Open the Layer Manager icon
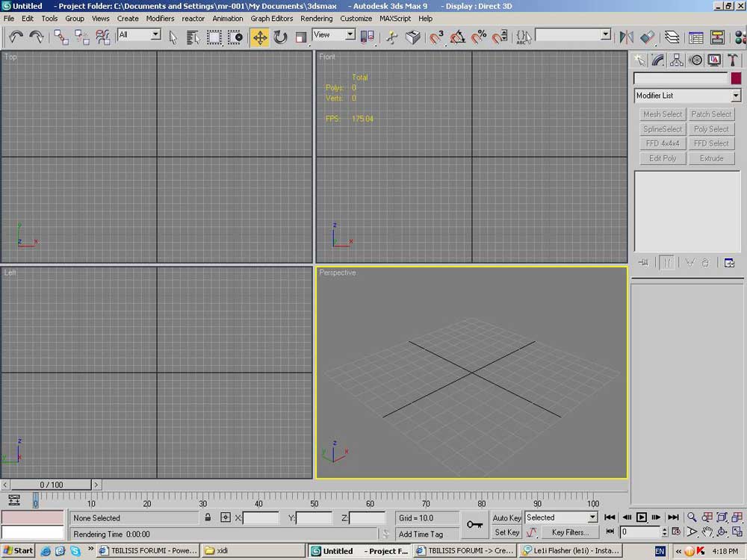This screenshot has height=560, width=747. point(672,37)
